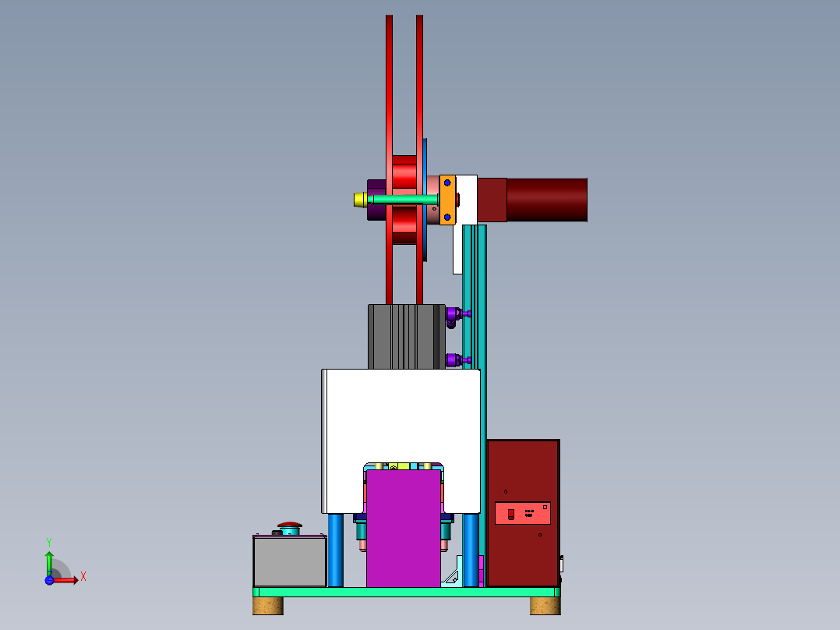Screen dimensions: 840x630
Task: Click the red X axis arrow of the triad
Action: 67,580
